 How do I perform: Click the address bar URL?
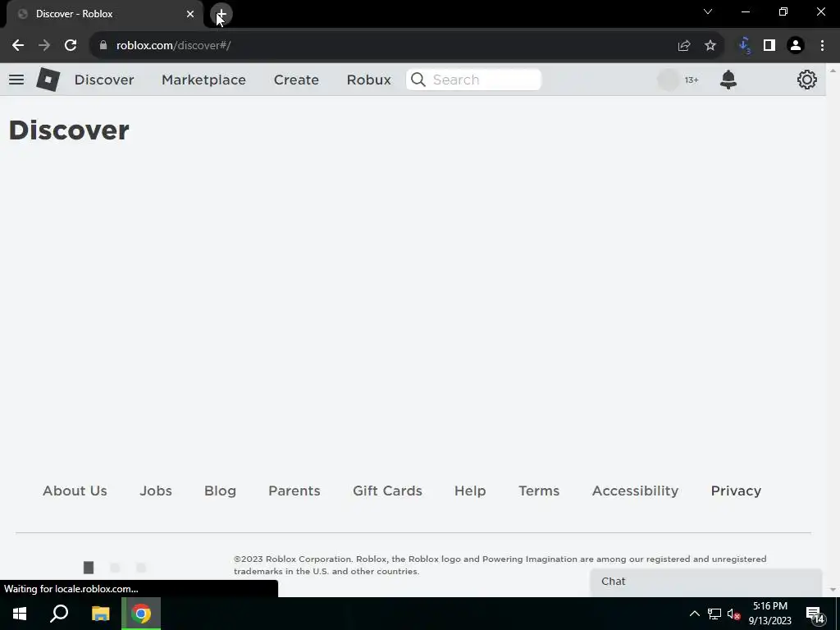pyautogui.click(x=173, y=46)
